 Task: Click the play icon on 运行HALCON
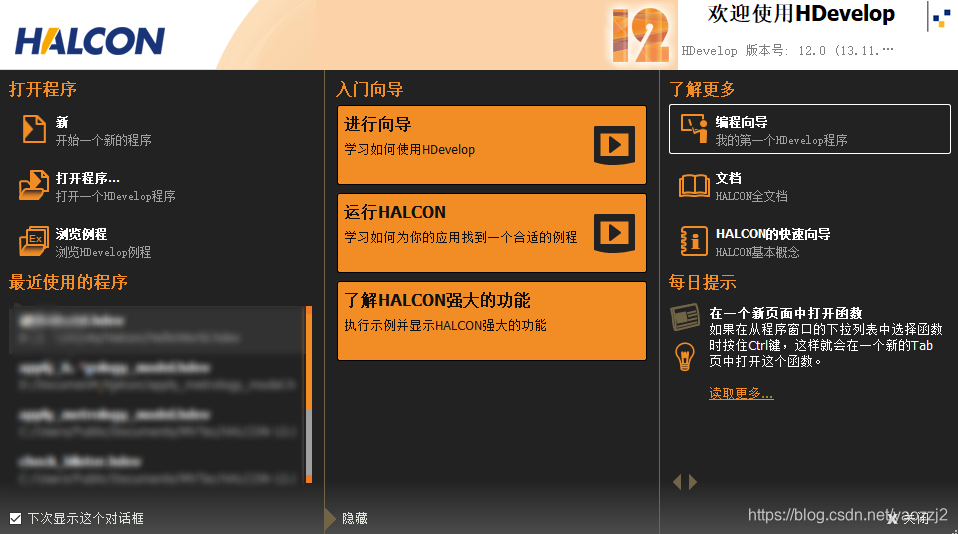tap(614, 233)
